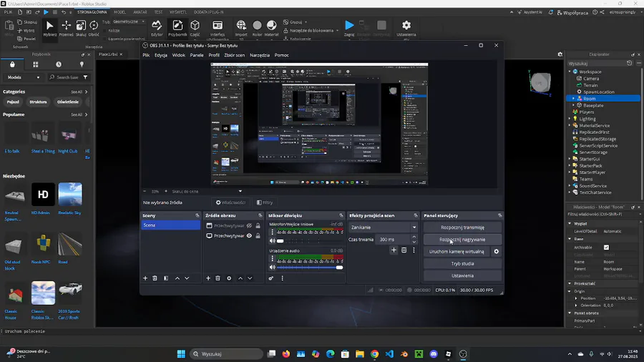This screenshot has height=362, width=644.
Task: Enable Tryb studia in OBS
Action: pyautogui.click(x=462, y=263)
